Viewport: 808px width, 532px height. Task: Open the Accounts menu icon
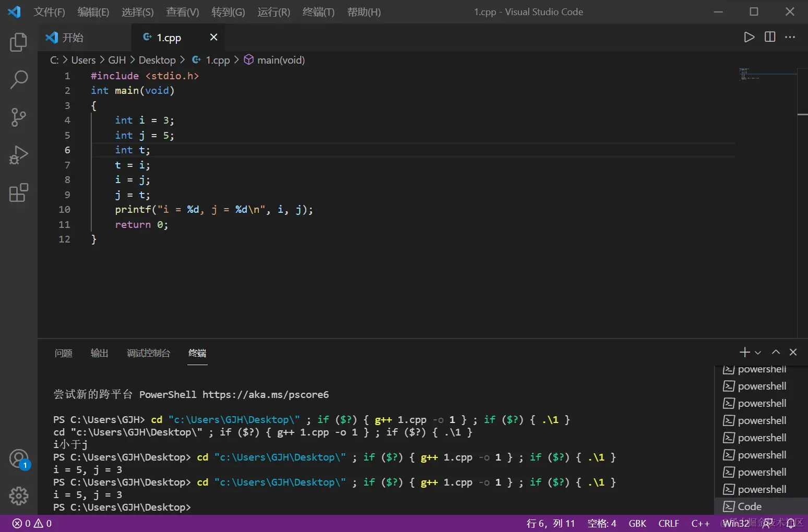coord(19,459)
